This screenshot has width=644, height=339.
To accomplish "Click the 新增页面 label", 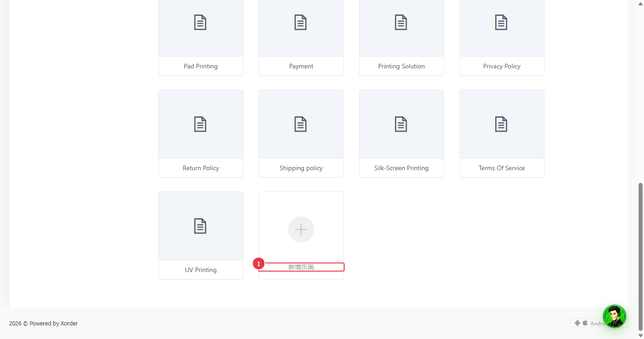I will coord(301,267).
